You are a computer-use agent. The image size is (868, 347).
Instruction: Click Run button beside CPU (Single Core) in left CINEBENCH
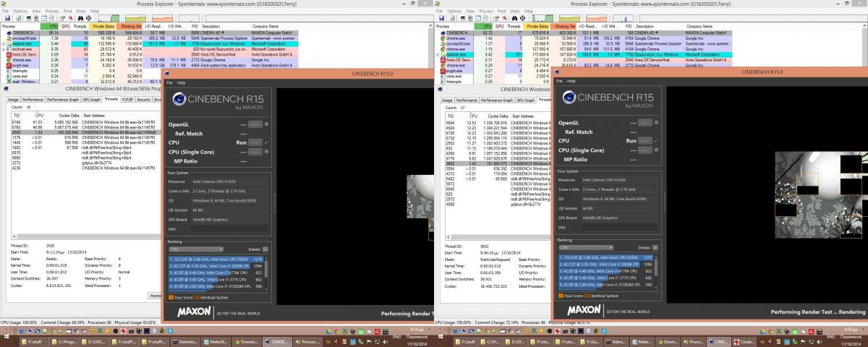[x=255, y=152]
